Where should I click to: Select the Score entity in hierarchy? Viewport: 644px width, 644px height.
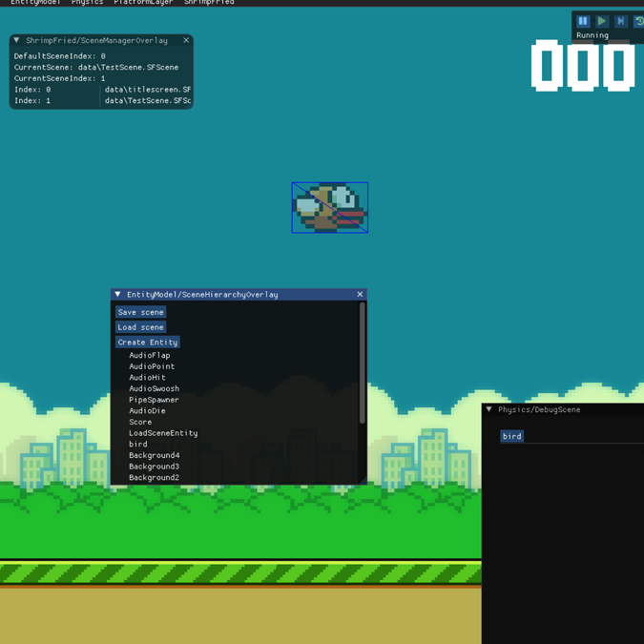pyautogui.click(x=140, y=422)
